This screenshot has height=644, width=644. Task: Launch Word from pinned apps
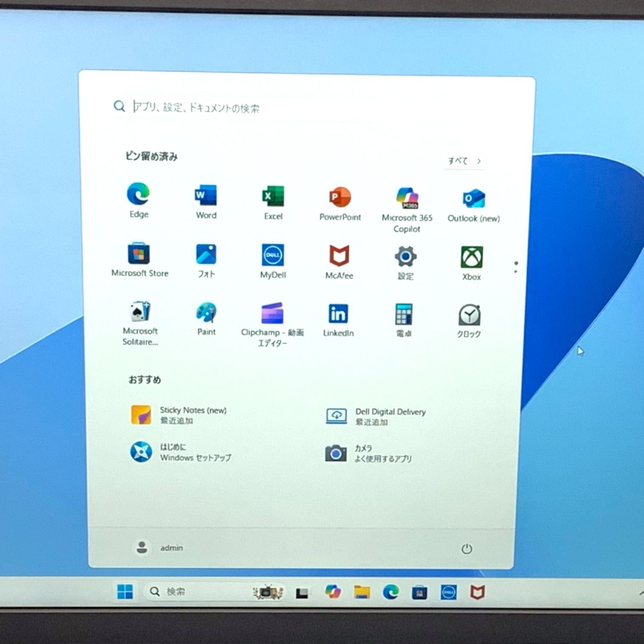(x=206, y=201)
